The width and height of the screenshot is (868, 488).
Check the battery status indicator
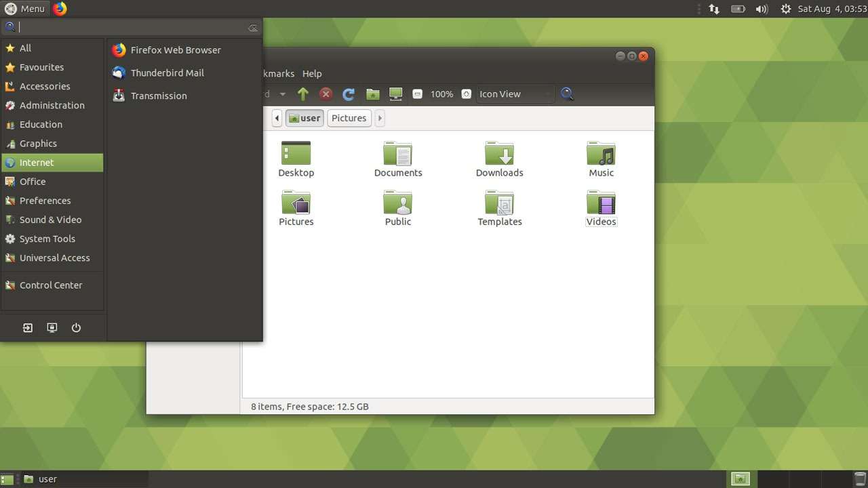(738, 9)
